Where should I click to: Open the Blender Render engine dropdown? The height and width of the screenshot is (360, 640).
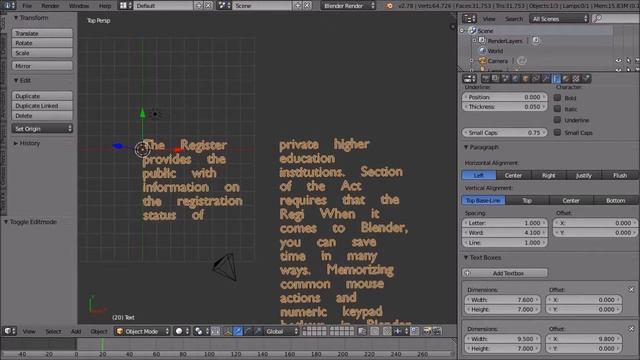348,5
